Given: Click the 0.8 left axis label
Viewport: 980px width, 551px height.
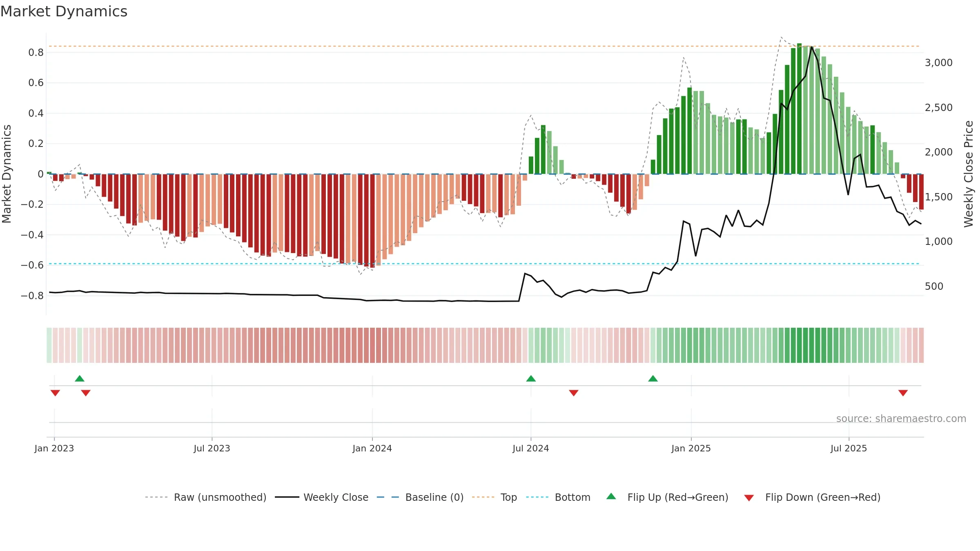Looking at the screenshot, I should click(36, 52).
